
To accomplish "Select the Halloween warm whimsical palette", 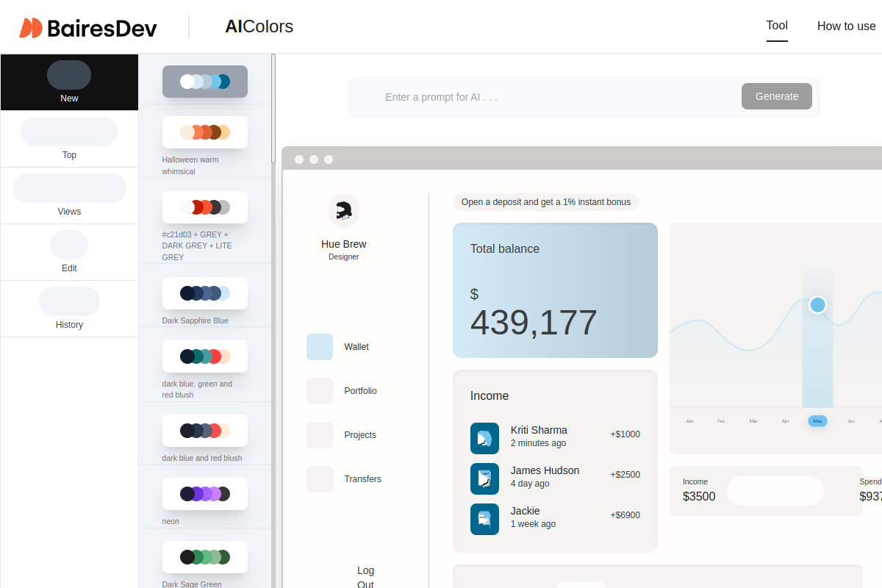I will pos(205,132).
